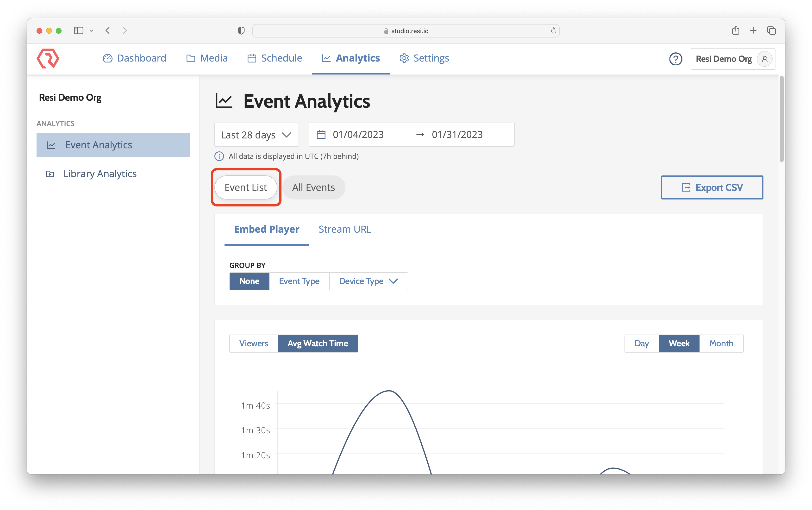Open the Settings nav item
This screenshot has height=510, width=812.
coord(424,58)
